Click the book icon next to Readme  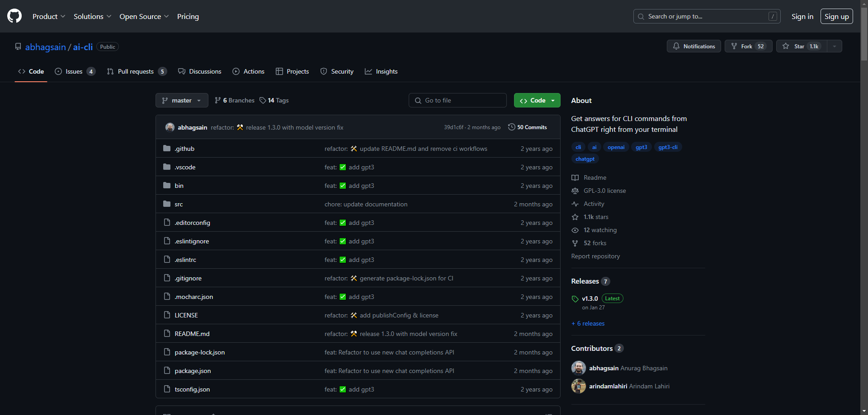(575, 177)
